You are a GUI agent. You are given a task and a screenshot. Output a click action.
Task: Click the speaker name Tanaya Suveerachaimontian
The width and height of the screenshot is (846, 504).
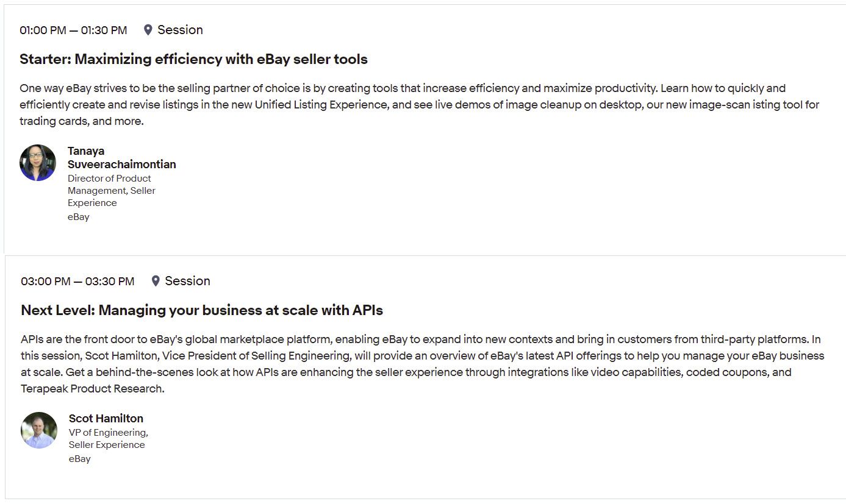pyautogui.click(x=122, y=157)
